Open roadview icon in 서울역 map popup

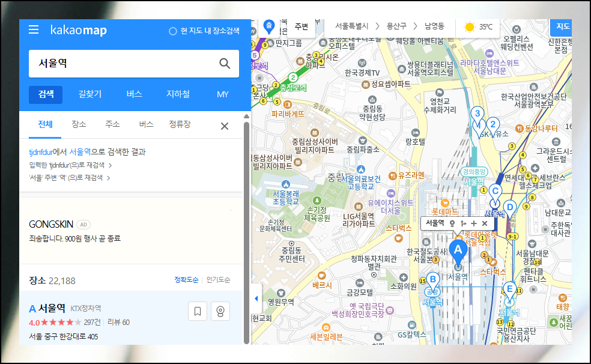point(452,223)
